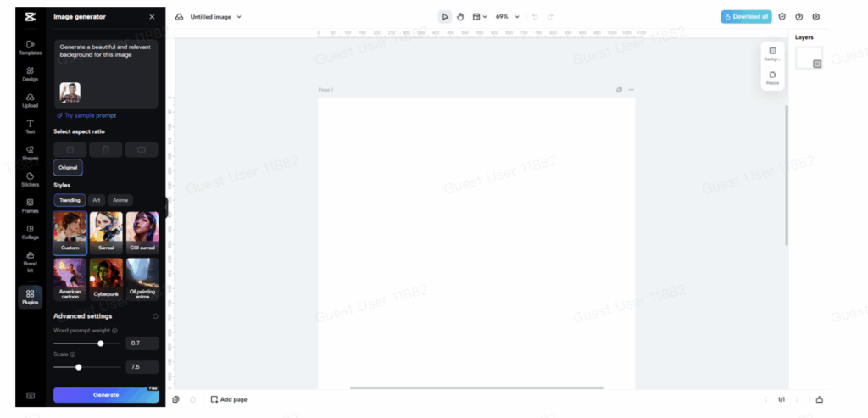Select the Text tool in sidebar
Image resolution: width=868 pixels, height=418 pixels.
(30, 126)
